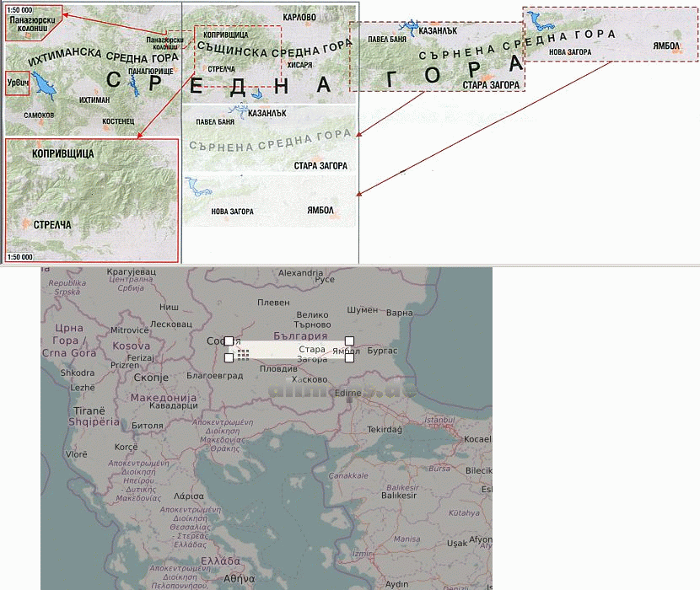Select the Варна label on the coast
This screenshot has height=590, width=700.
point(399,313)
